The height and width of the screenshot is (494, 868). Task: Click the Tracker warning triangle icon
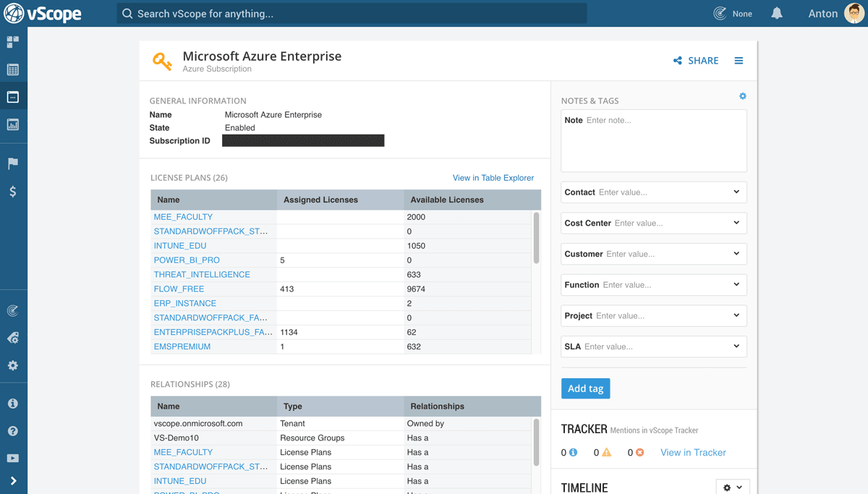pos(607,453)
